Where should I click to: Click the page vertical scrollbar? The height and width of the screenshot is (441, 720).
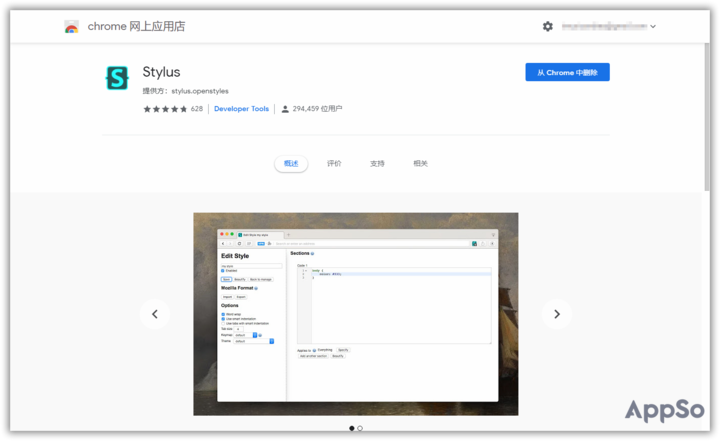706,117
